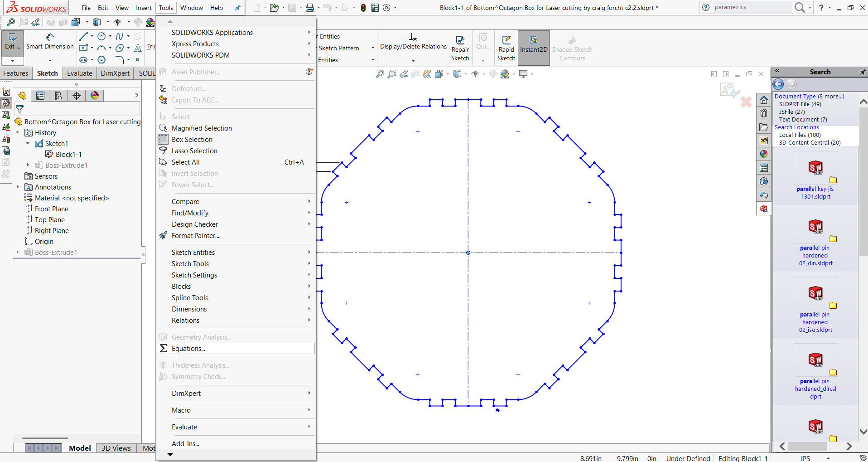Select the Corner Rectangle sketch tool
This screenshot has width=868, height=462.
[83, 48]
